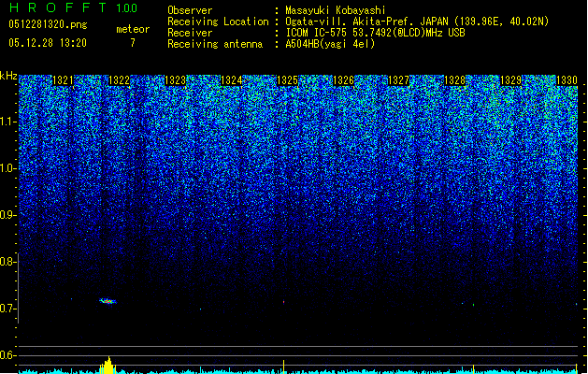Click the 0.8 kHz axis label
Image resolution: width=588 pixels, height=374 pixels.
click(x=8, y=262)
